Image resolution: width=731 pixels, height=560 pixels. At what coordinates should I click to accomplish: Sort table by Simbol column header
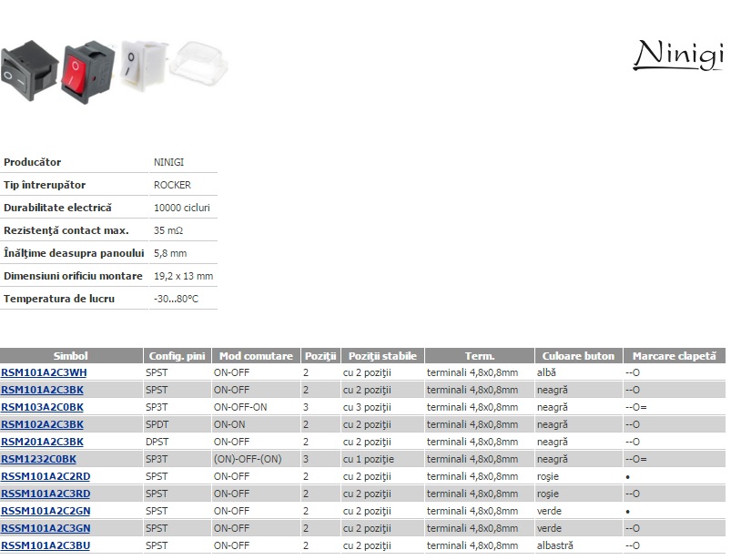[x=71, y=356]
